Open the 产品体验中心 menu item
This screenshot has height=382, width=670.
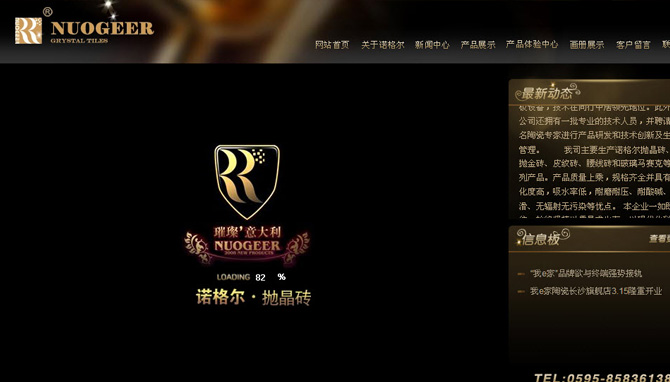point(532,44)
